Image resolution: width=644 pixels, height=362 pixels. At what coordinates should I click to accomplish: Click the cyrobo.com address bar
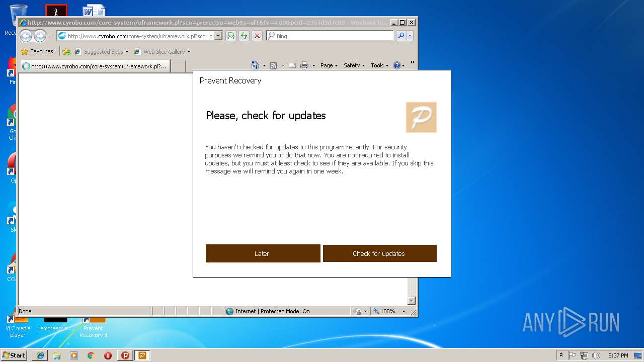[x=136, y=36]
